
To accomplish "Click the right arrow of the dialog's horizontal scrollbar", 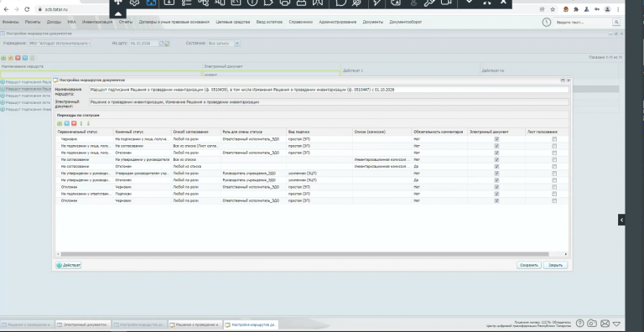I will point(566,254).
